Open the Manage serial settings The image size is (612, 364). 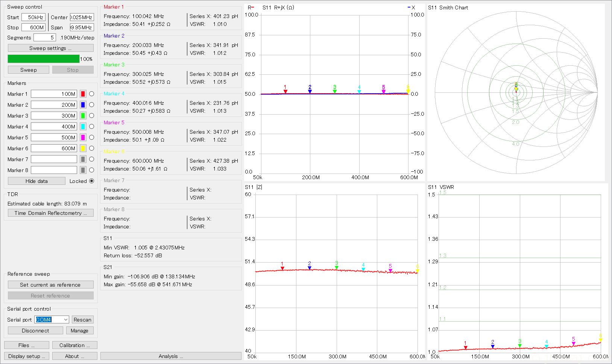pyautogui.click(x=80, y=331)
